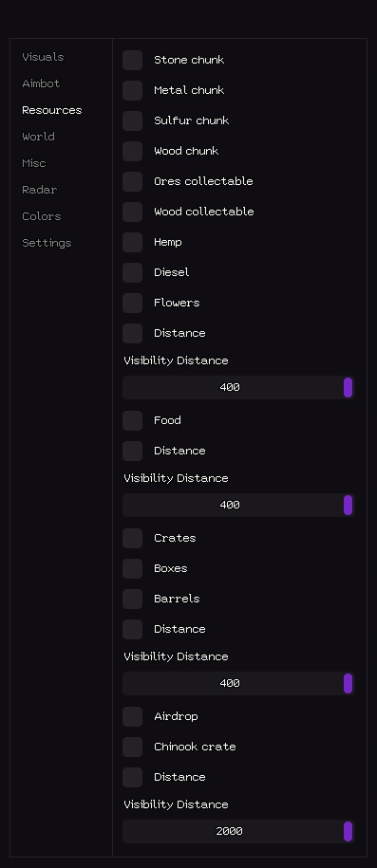Open the Colors tab
Screen dimensions: 377x868
pyautogui.click(x=42, y=216)
